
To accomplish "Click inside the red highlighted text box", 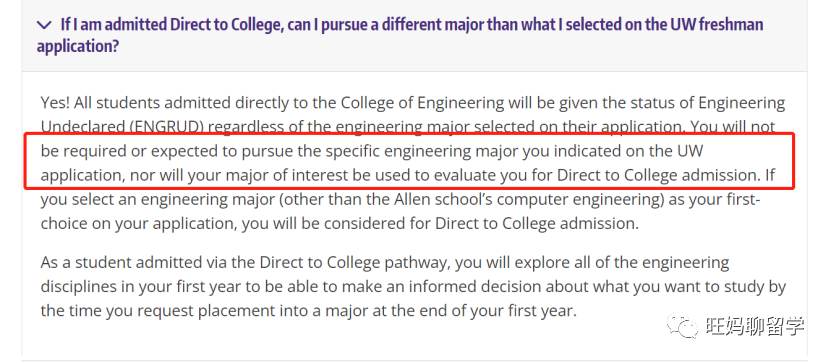I will pos(409,162).
